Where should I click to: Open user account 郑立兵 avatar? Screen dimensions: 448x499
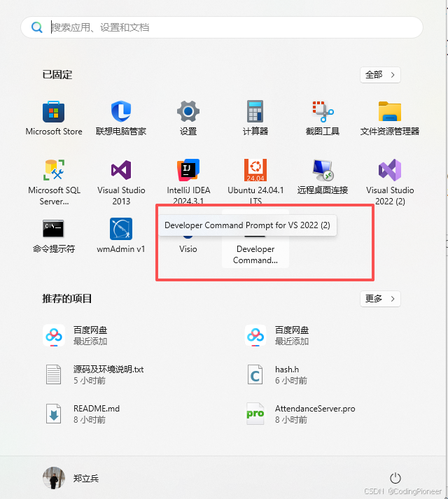point(54,478)
